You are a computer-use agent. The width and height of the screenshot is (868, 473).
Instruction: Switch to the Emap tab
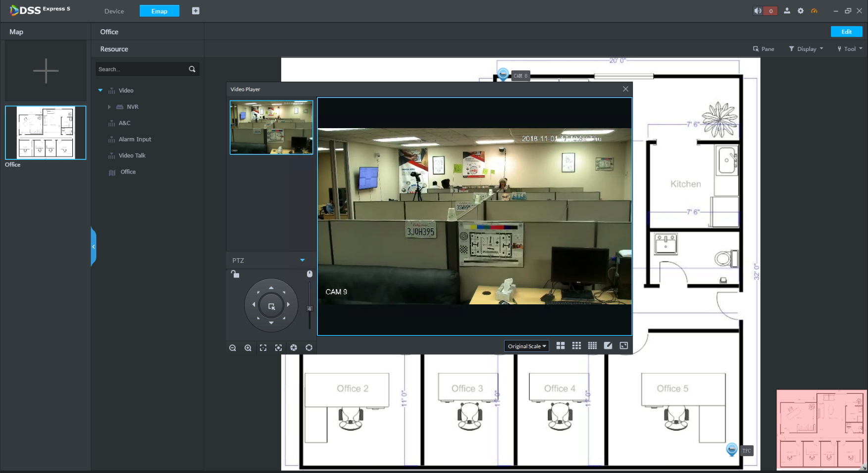(x=159, y=11)
